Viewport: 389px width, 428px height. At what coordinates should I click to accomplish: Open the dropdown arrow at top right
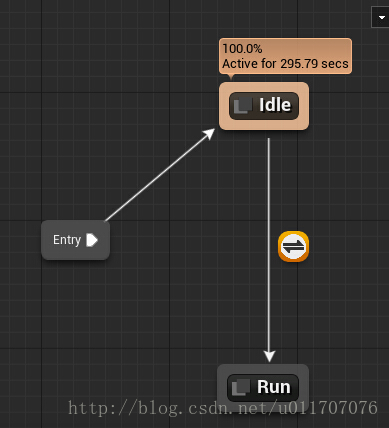pos(381,17)
